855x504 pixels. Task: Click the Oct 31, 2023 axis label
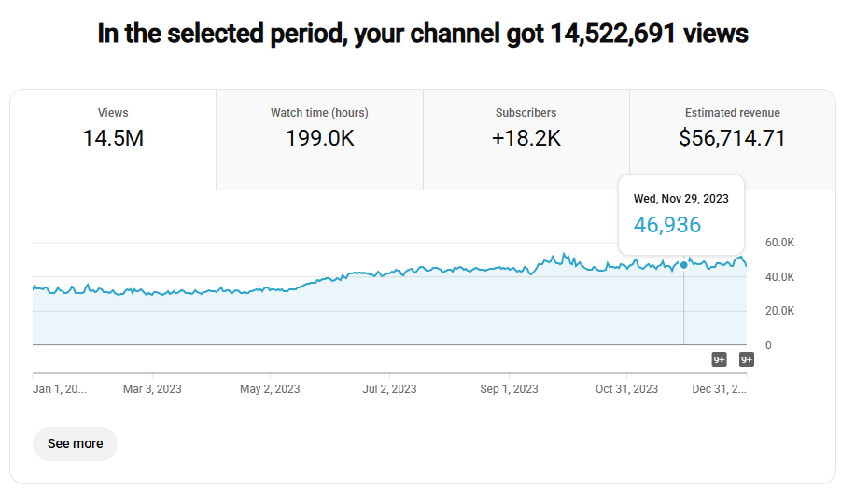pyautogui.click(x=626, y=389)
